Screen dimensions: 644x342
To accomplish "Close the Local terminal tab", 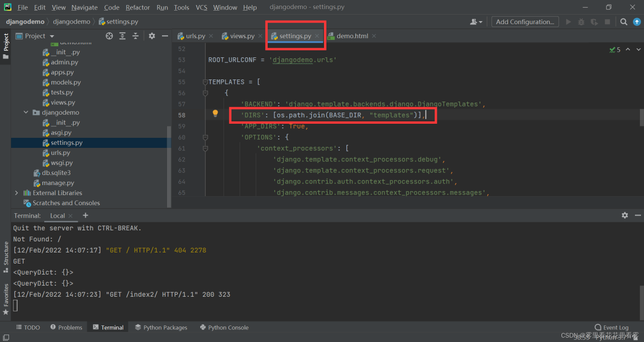I will 71,215.
